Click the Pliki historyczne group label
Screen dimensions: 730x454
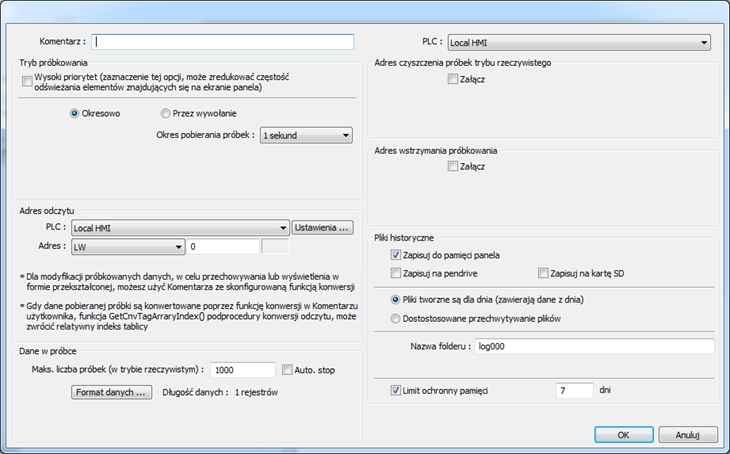click(x=404, y=238)
